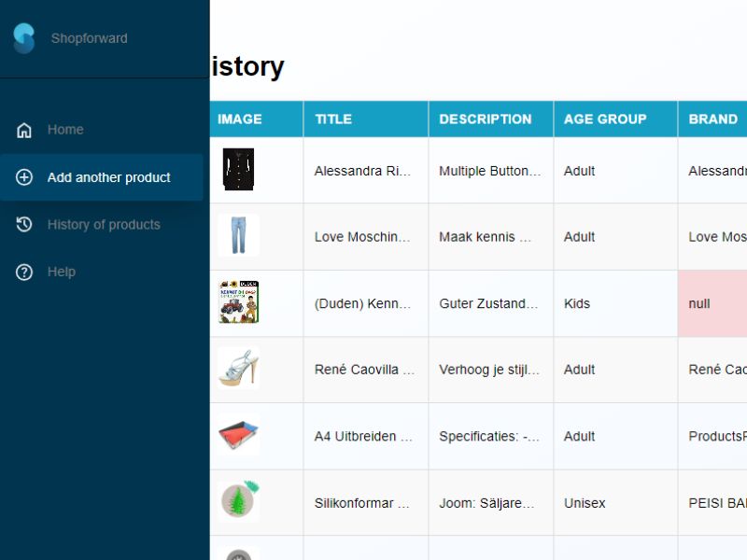This screenshot has height=560, width=747.
Task: Select the Alessandra Ri... title cell
Action: tap(365, 171)
